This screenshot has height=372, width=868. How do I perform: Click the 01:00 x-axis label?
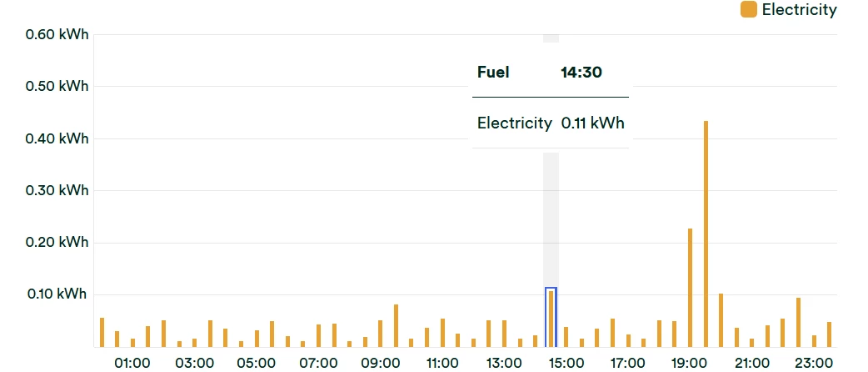[132, 363]
